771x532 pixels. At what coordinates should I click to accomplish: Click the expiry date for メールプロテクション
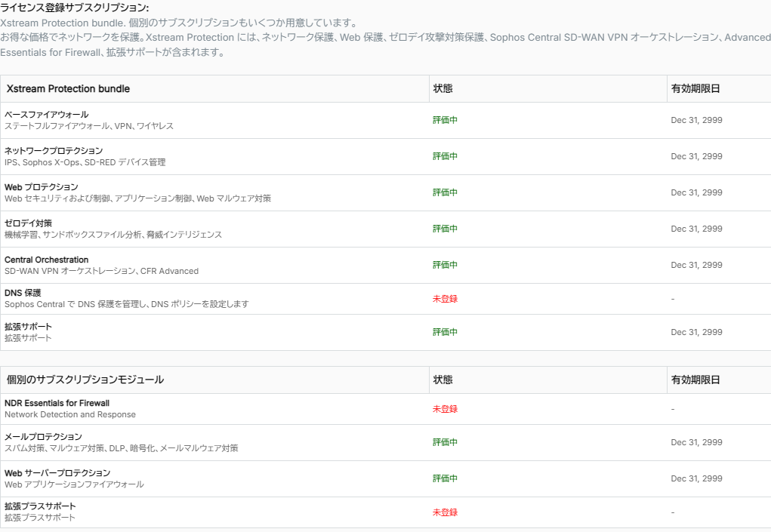(696, 442)
